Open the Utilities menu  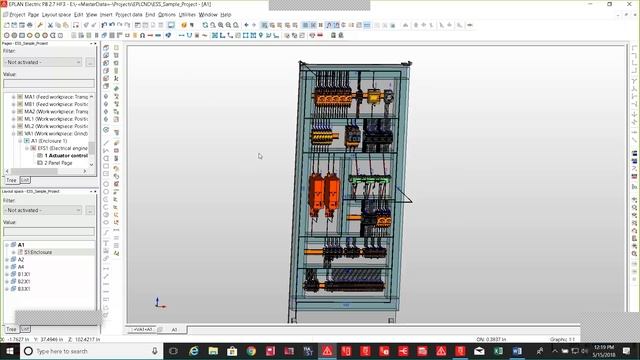pos(187,15)
